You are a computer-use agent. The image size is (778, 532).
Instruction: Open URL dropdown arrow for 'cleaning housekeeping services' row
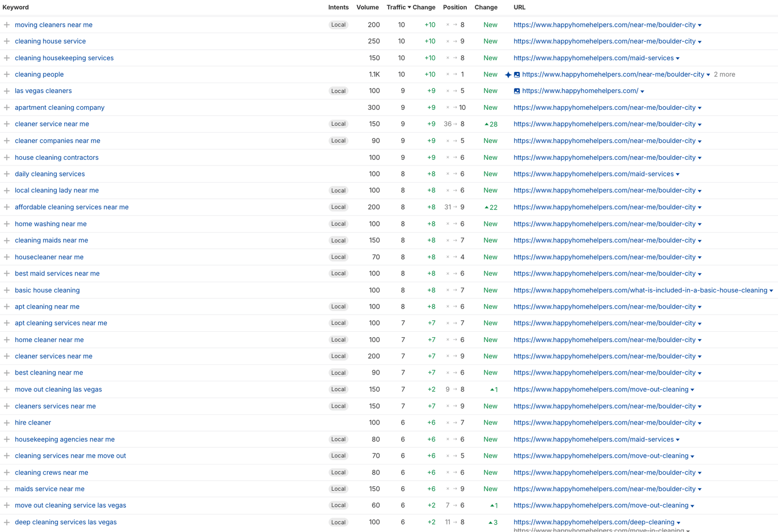click(678, 59)
